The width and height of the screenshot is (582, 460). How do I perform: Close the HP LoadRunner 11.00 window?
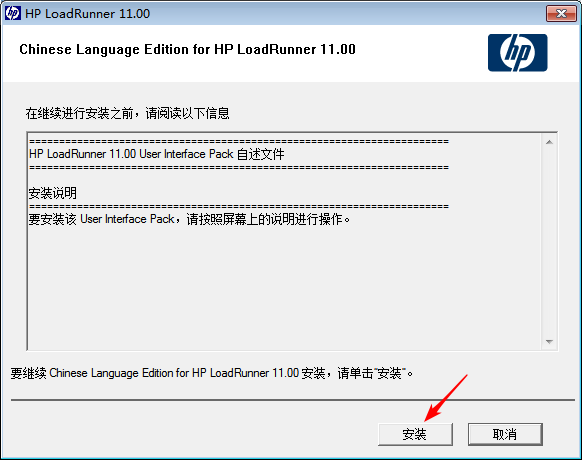(561, 14)
